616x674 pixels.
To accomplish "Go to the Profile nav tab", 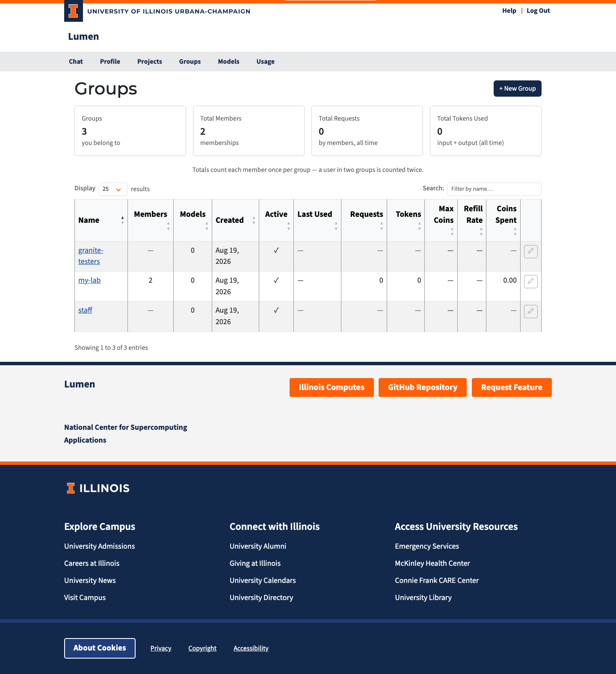I will point(110,62).
